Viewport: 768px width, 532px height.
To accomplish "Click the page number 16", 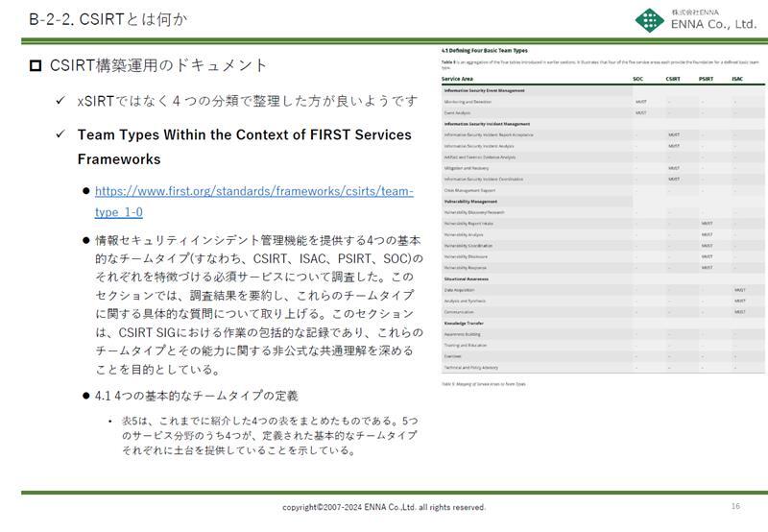I will [735, 506].
